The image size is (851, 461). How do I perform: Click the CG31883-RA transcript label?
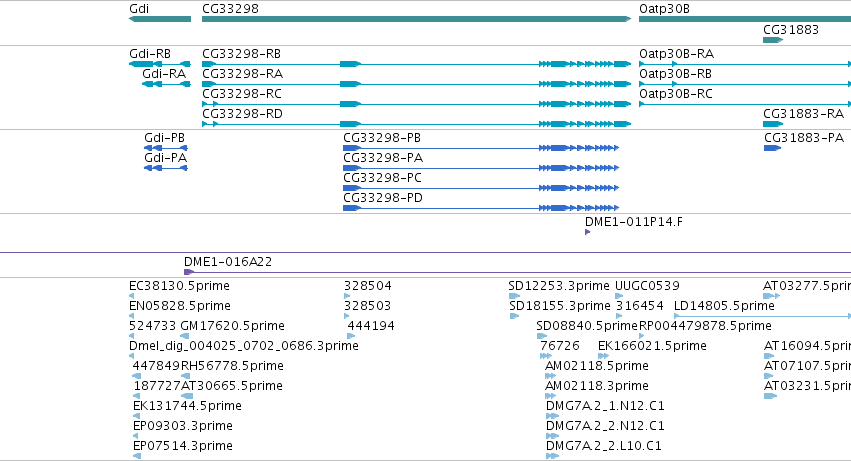point(803,114)
